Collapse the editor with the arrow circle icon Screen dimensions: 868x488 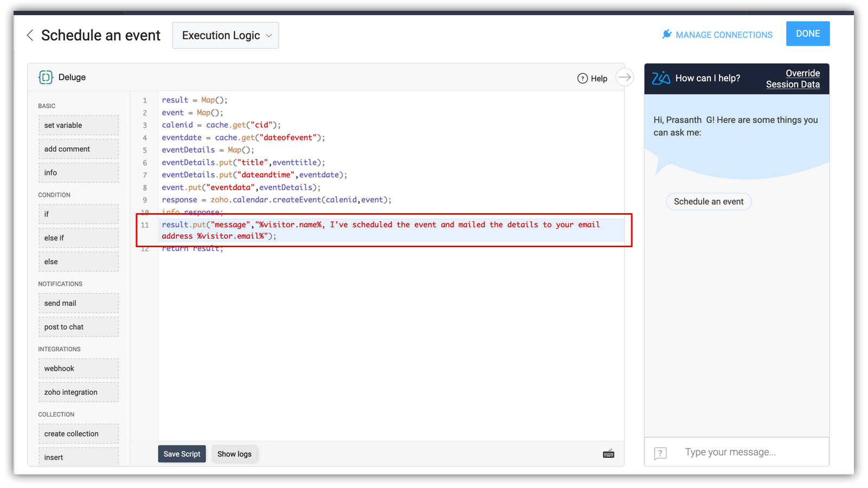pyautogui.click(x=625, y=78)
